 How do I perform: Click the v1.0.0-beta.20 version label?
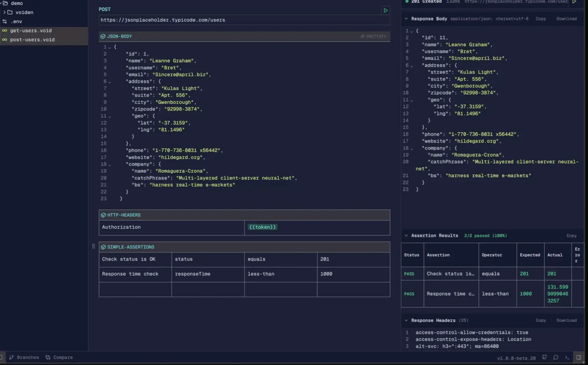click(516, 358)
